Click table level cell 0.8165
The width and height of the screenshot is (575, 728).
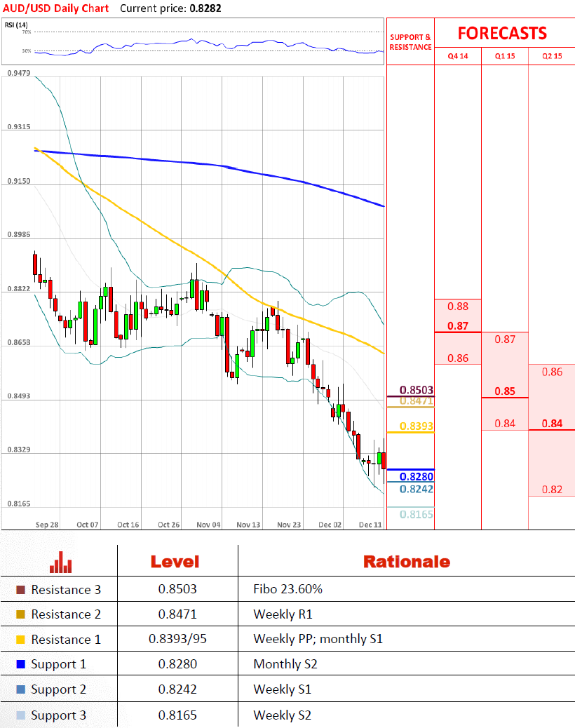[177, 715]
